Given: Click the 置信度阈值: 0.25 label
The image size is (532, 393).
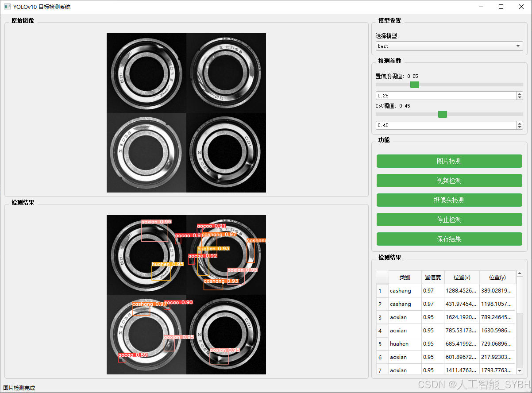Looking at the screenshot, I should pyautogui.click(x=397, y=76).
